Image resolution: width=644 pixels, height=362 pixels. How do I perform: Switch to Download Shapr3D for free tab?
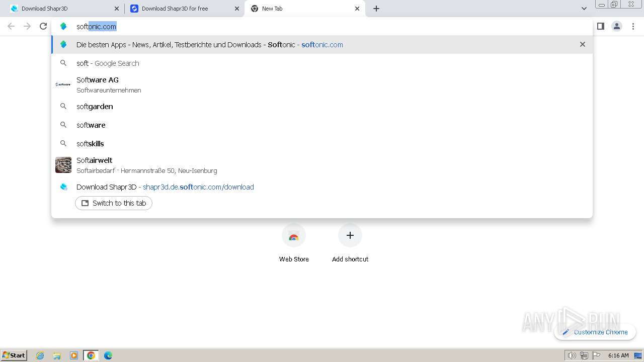[184, 9]
